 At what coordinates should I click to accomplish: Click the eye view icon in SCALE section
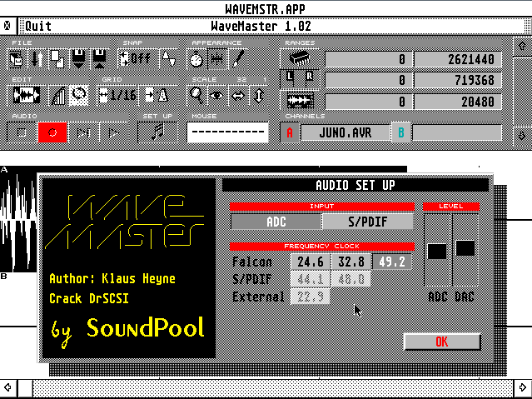[x=217, y=96]
